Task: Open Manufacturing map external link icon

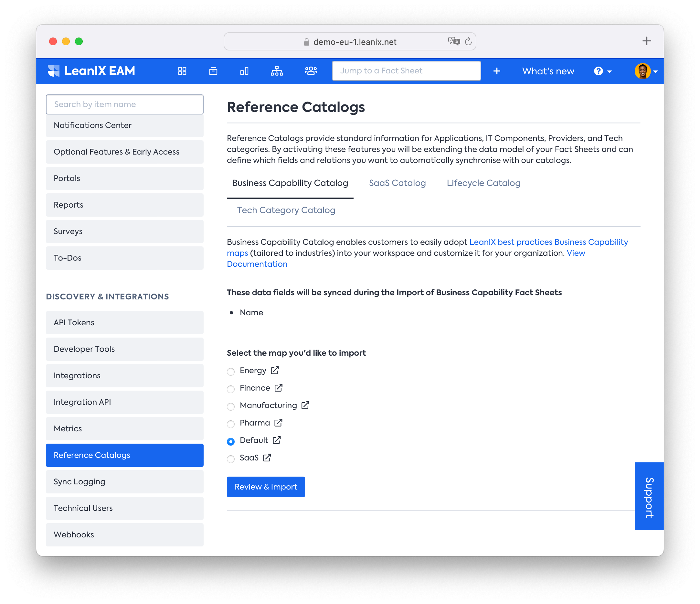Action: 305,405
